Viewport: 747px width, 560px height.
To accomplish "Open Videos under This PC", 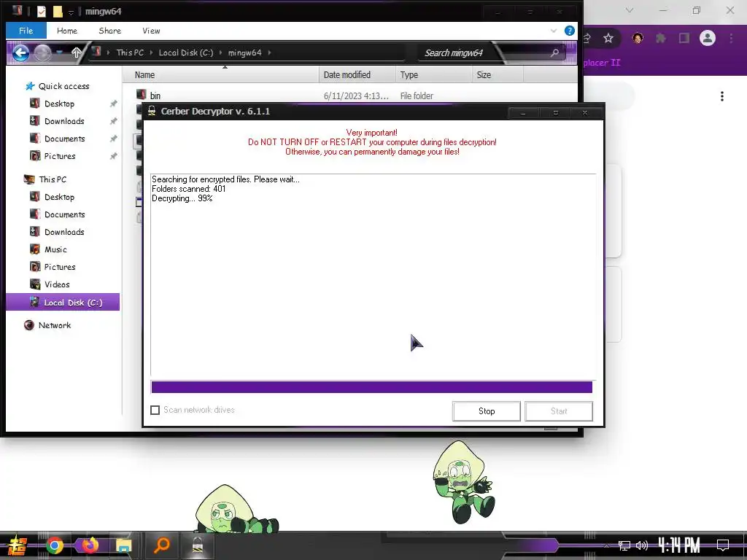I will click(57, 285).
